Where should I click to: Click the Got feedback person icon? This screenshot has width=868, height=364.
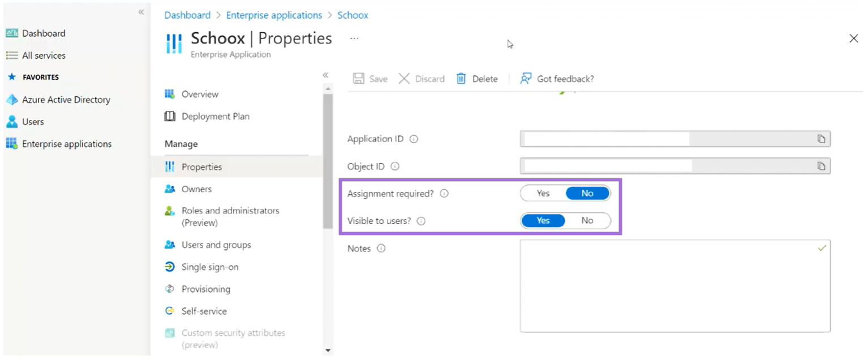(526, 79)
